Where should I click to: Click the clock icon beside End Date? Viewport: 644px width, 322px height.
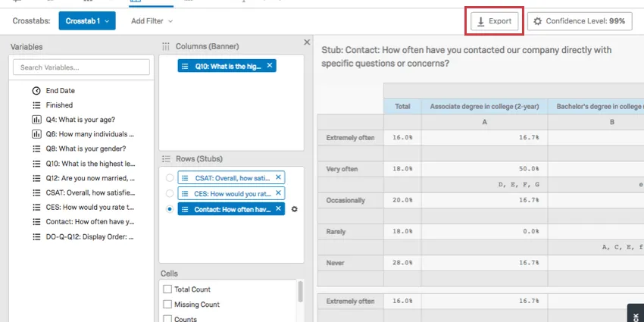click(36, 91)
